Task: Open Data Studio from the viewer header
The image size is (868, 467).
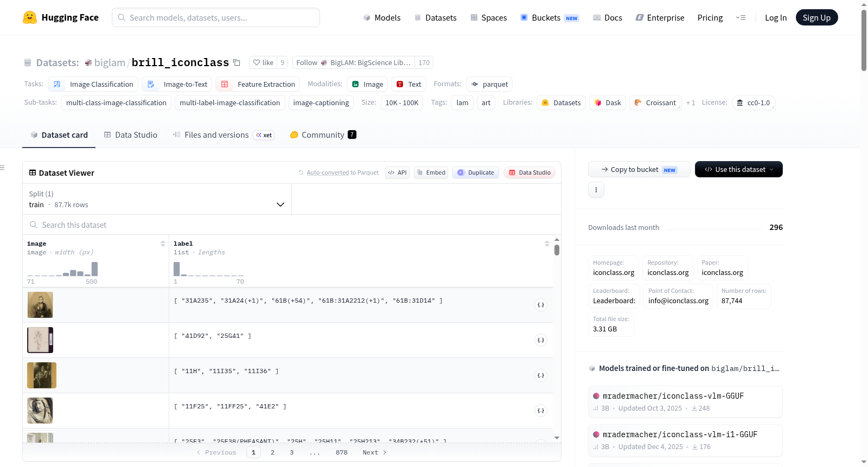Action: click(x=529, y=172)
